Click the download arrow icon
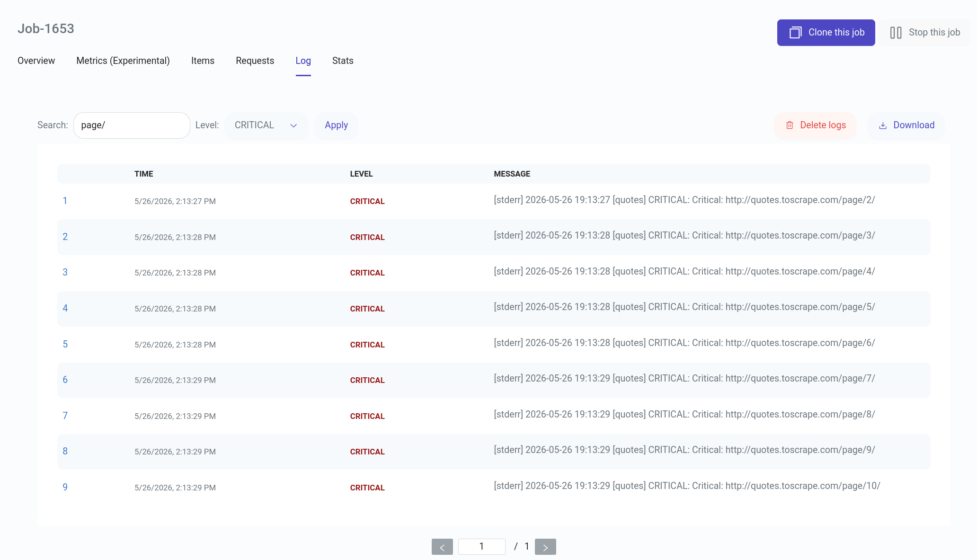Screen dimensions: 977x560 [883, 125]
